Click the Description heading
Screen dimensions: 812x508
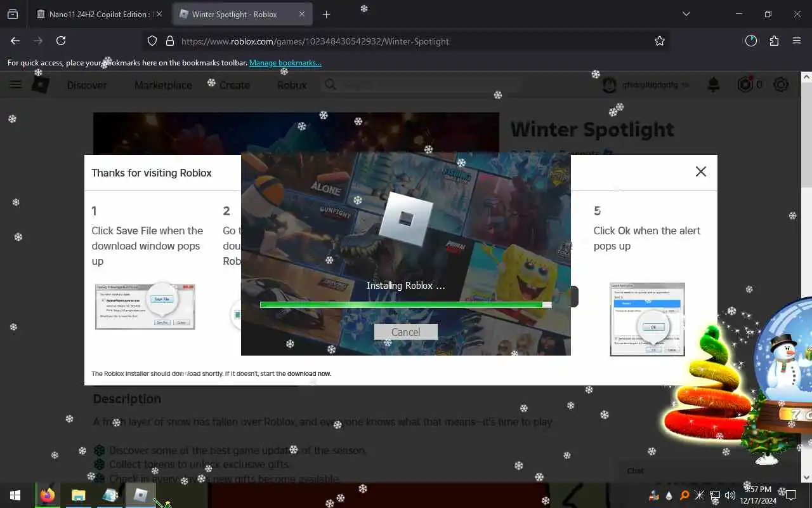[x=127, y=399]
